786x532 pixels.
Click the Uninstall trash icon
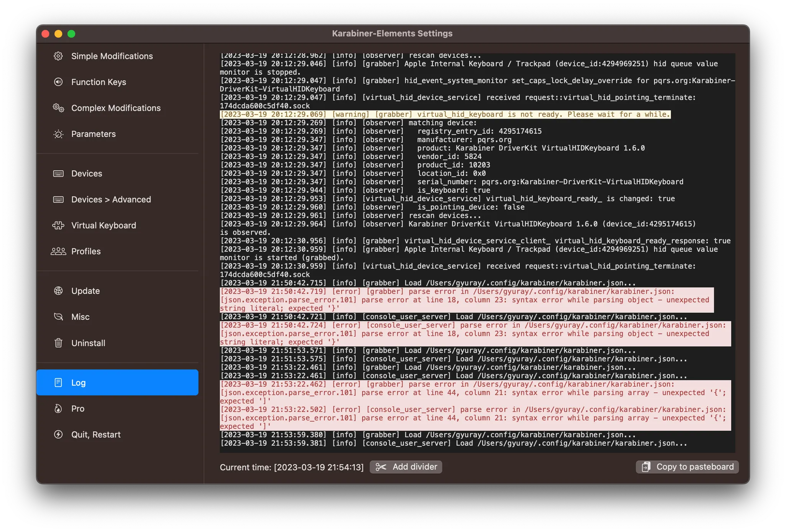pyautogui.click(x=58, y=343)
